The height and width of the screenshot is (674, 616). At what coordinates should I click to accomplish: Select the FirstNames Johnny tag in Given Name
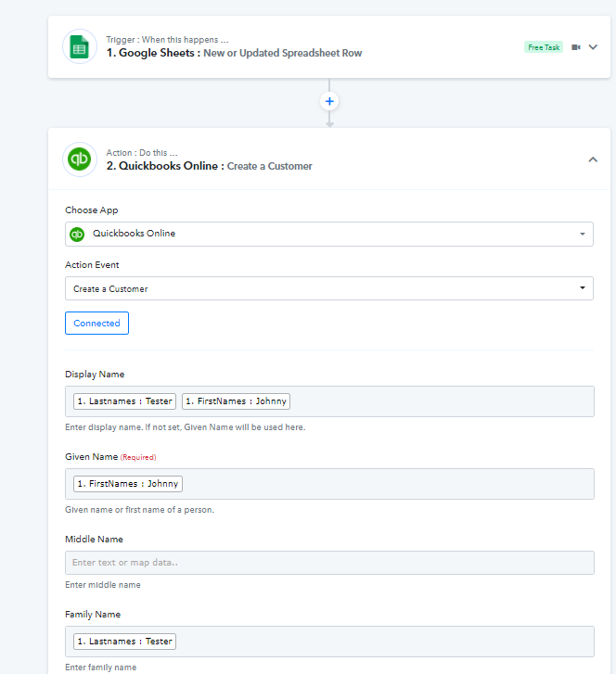pyautogui.click(x=128, y=484)
